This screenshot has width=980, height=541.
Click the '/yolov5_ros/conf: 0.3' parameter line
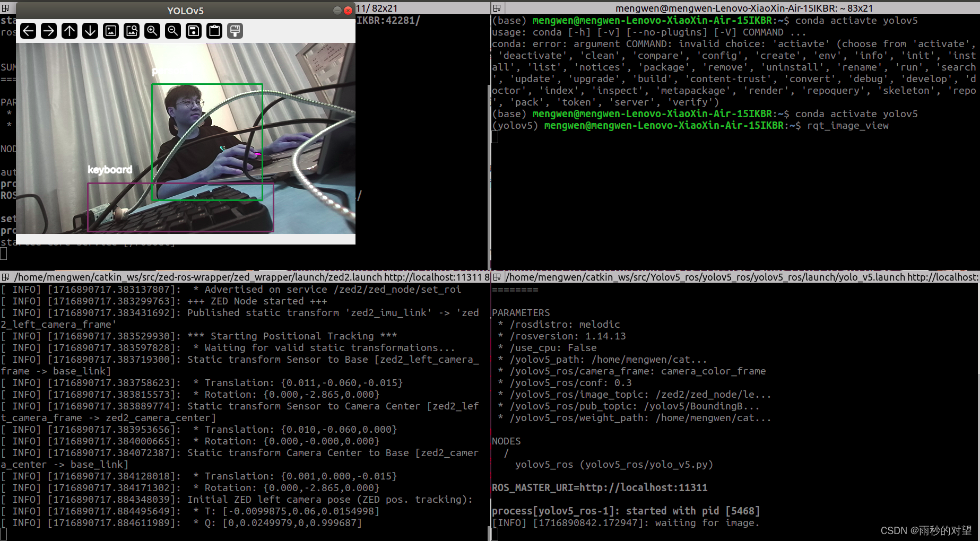pos(565,383)
